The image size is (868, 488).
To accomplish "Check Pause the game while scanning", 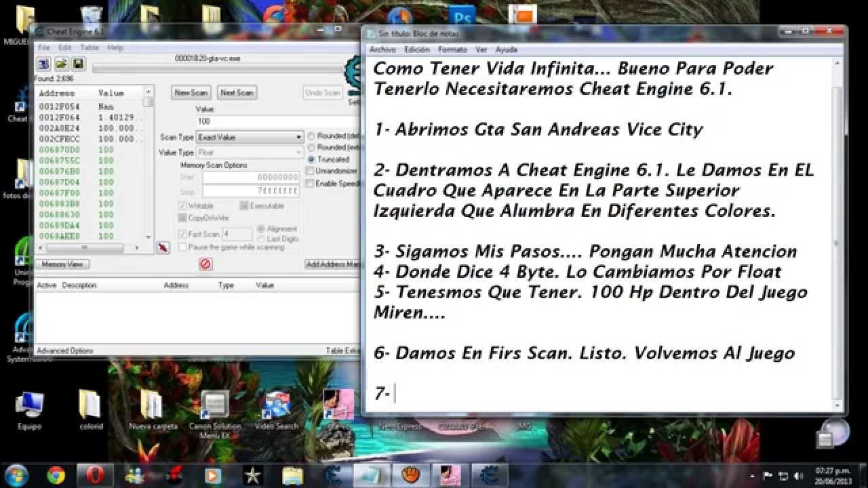I will tap(182, 247).
